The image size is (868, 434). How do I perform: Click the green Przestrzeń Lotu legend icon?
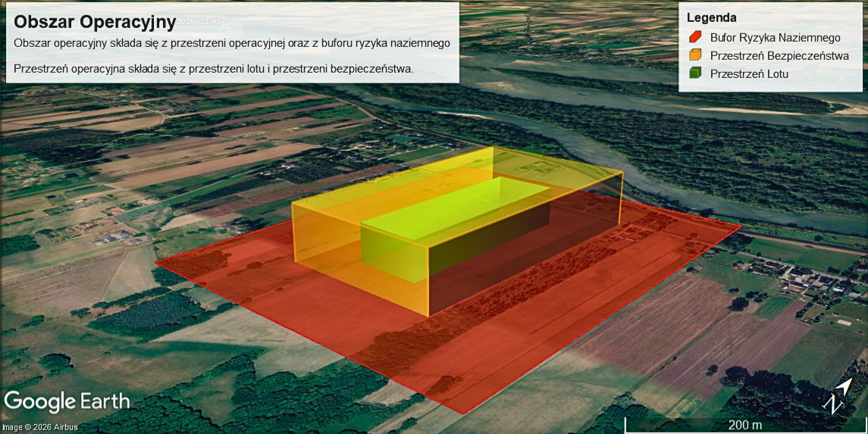[x=695, y=73]
